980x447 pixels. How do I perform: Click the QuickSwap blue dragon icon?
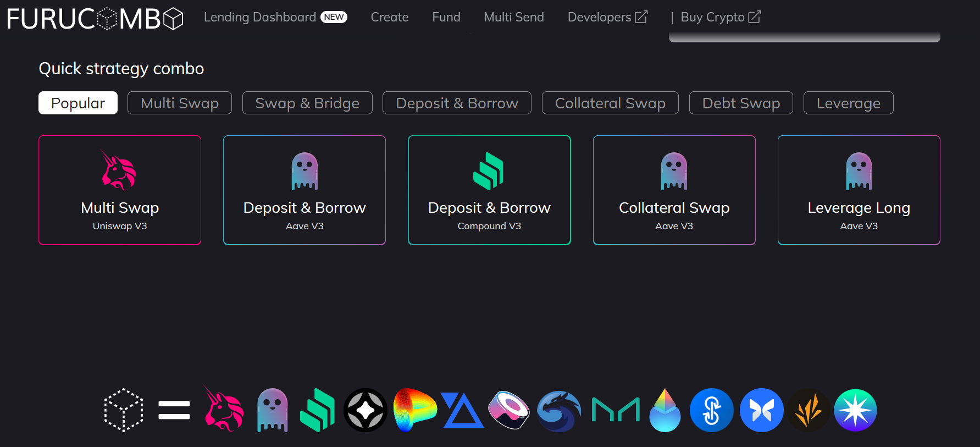559,411
